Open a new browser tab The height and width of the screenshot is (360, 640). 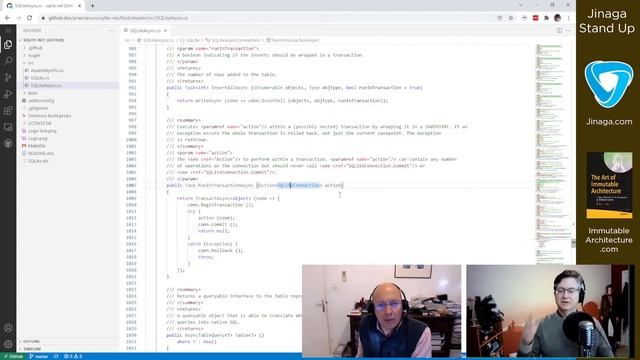[92, 6]
